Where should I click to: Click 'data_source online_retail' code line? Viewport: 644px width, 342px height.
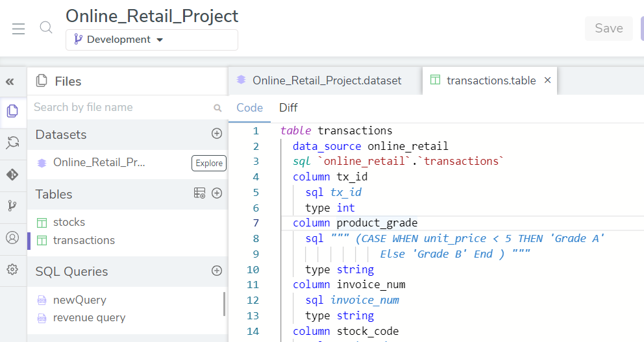[371, 146]
